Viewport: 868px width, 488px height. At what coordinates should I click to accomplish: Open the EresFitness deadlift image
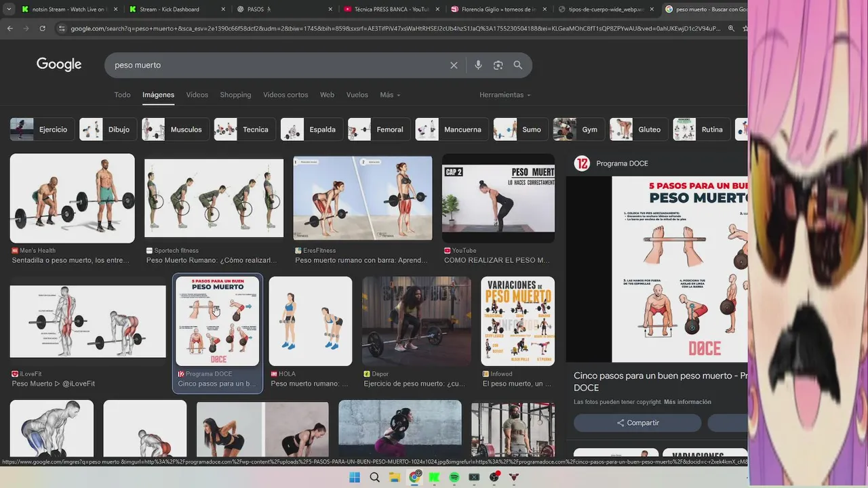pos(363,198)
